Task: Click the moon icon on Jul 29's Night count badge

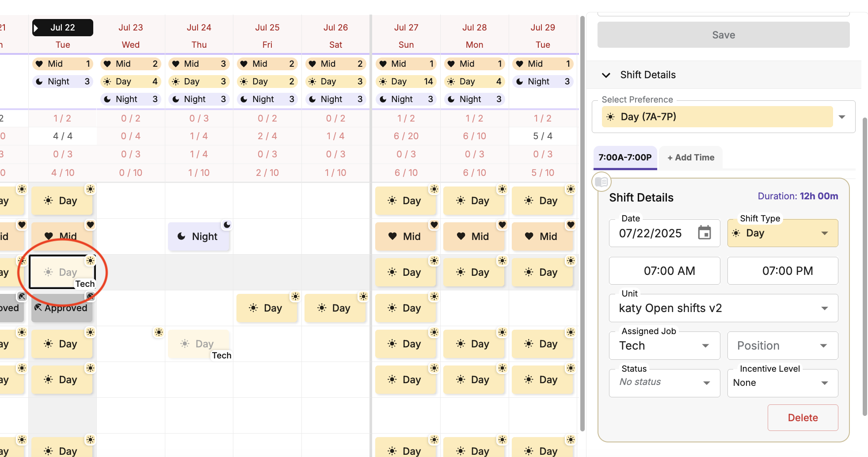Action: [x=519, y=81]
